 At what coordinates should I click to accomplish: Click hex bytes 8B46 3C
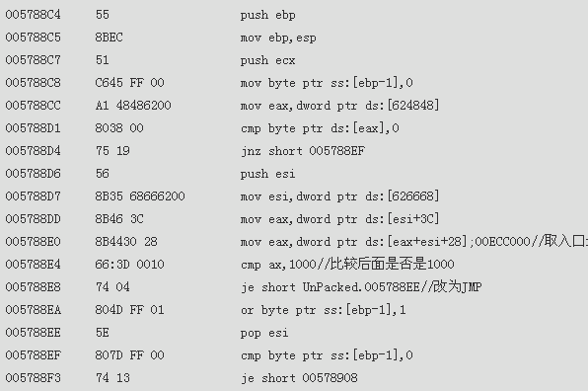(119, 219)
